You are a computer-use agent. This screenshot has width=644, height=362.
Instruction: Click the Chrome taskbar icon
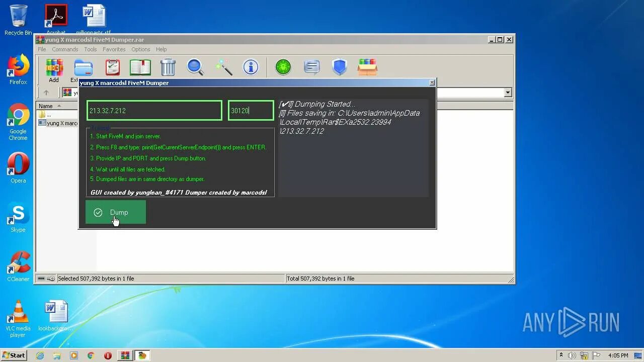[x=91, y=355]
